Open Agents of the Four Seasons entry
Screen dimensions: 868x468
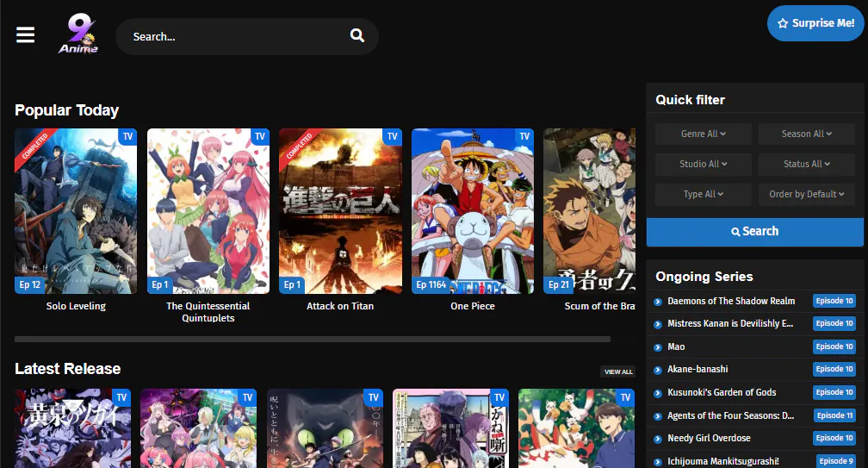point(731,415)
